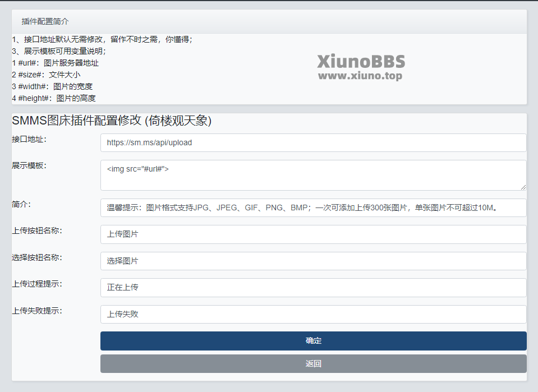
Task: Click the label 展示模板:
Action: point(29,165)
